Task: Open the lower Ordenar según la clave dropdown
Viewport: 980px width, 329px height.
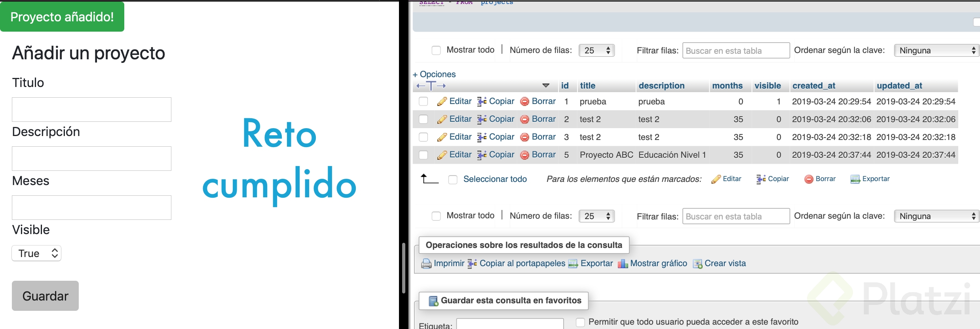Action: point(937,216)
